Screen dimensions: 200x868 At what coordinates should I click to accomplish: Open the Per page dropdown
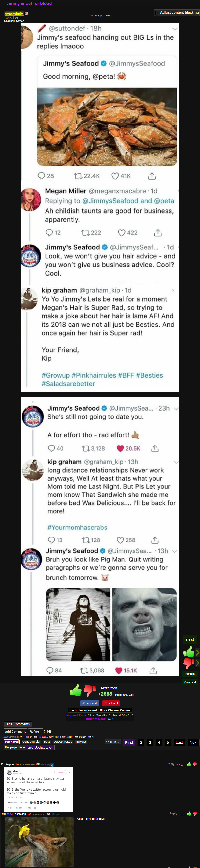(15, 747)
